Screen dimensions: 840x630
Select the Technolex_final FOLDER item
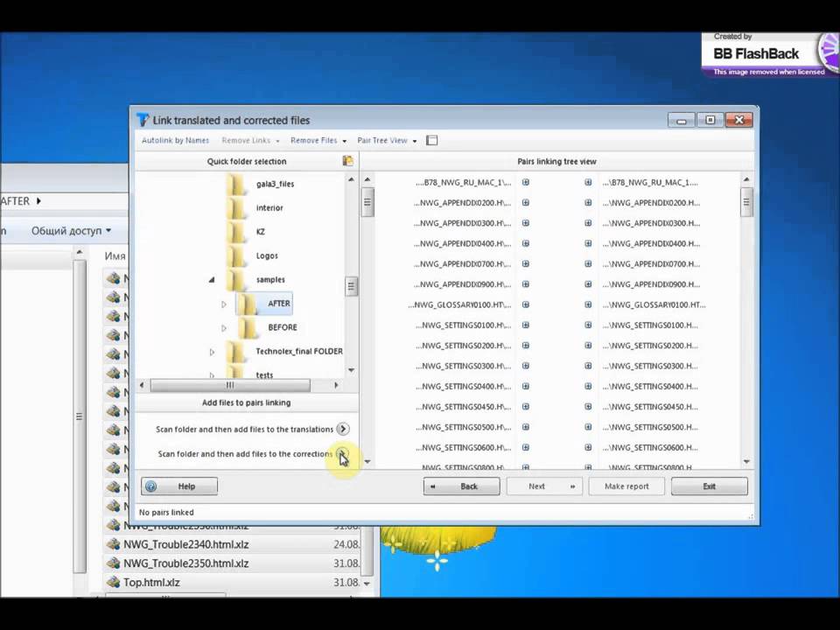coord(299,352)
